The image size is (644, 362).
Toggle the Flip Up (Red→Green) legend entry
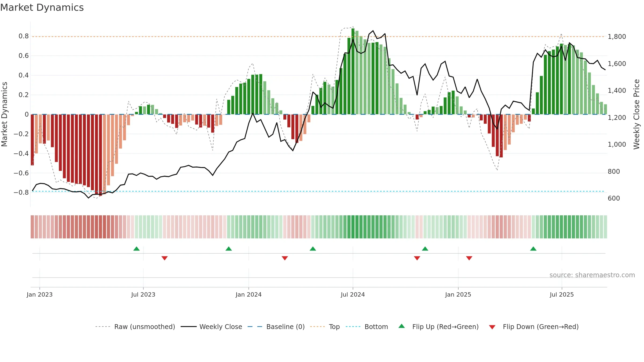438,327
